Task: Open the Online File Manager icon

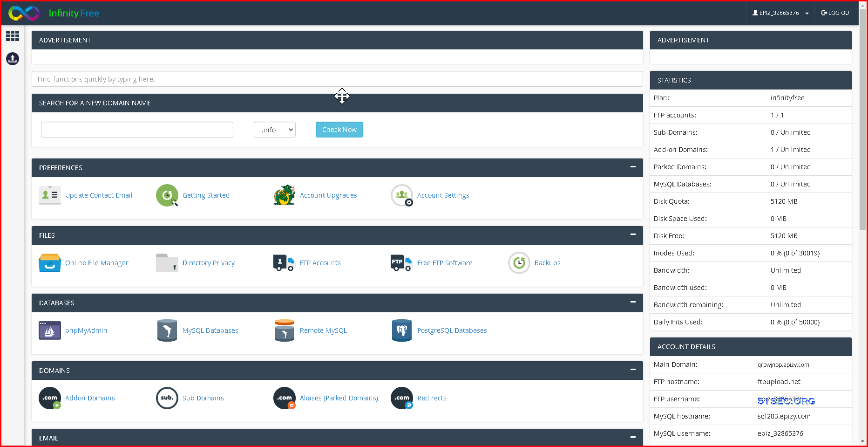Action: 50,263
